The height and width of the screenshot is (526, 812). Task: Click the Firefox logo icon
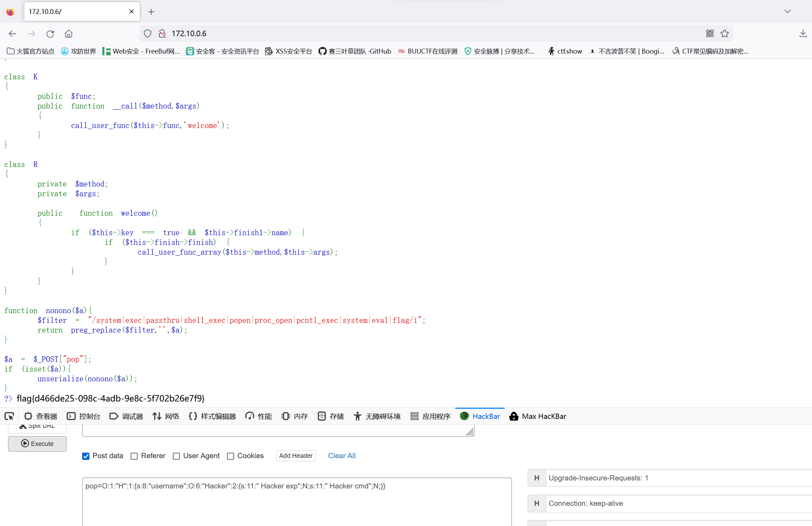[x=10, y=11]
